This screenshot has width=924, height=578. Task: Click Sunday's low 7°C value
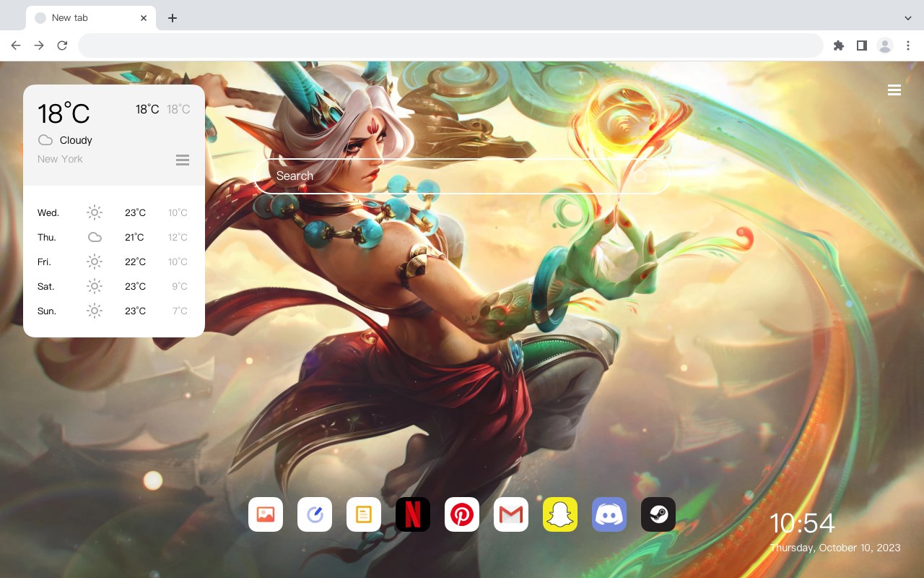(x=180, y=311)
